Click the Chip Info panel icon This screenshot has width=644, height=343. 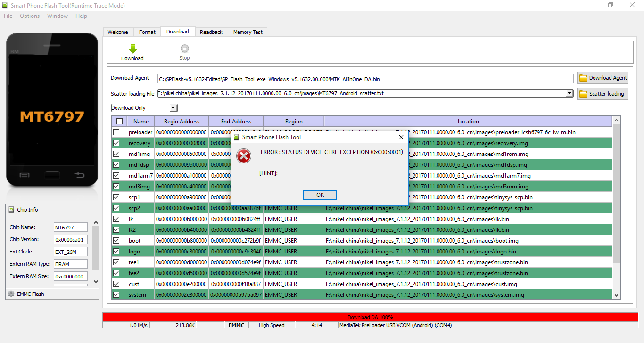point(11,210)
